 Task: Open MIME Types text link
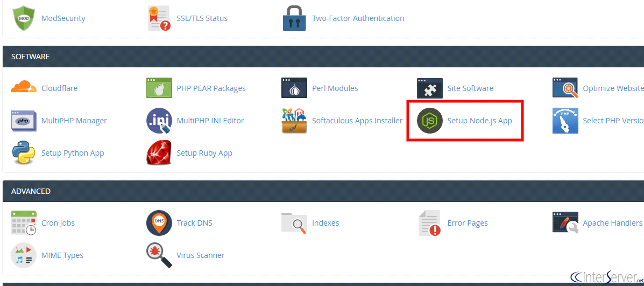(x=62, y=256)
